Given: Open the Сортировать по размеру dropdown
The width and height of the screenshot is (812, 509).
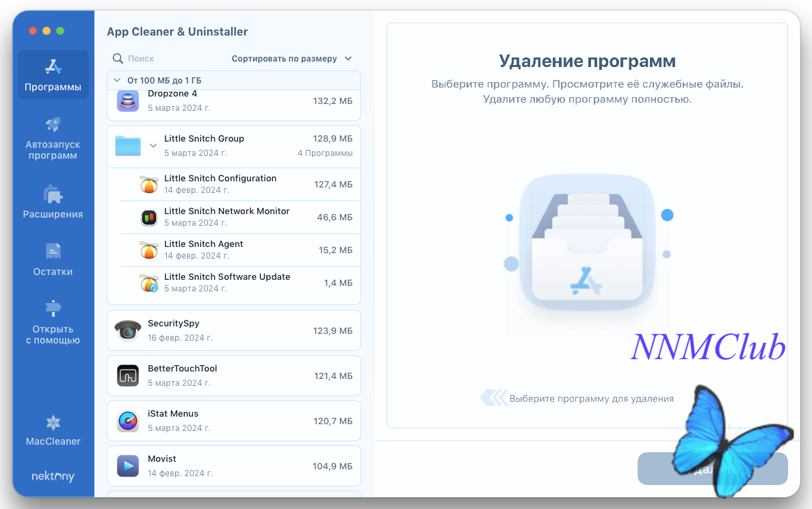Looking at the screenshot, I should coord(291,59).
